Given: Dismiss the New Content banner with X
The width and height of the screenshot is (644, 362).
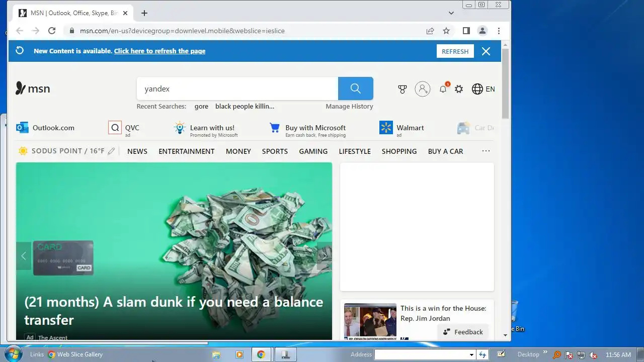Looking at the screenshot, I should coord(486,51).
